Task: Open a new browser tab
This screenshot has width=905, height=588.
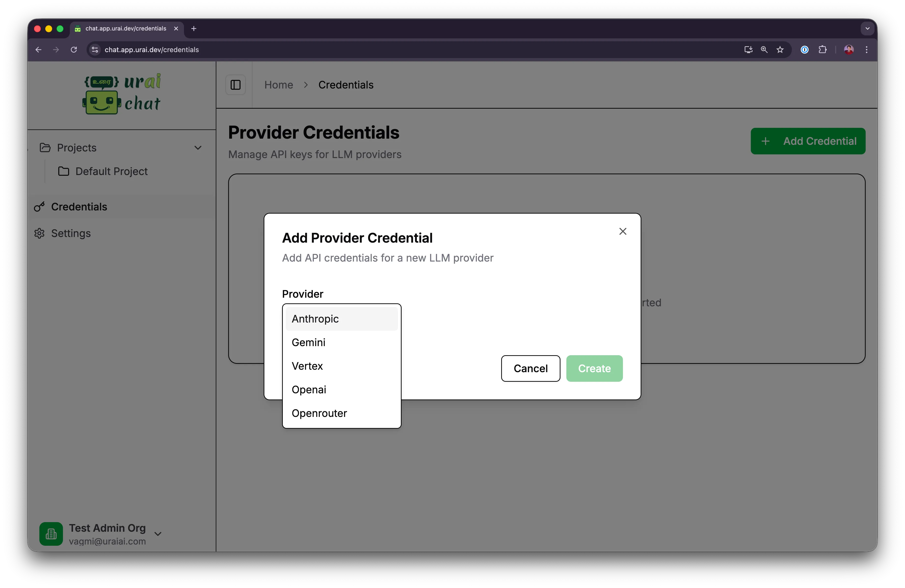Action: (x=194, y=29)
